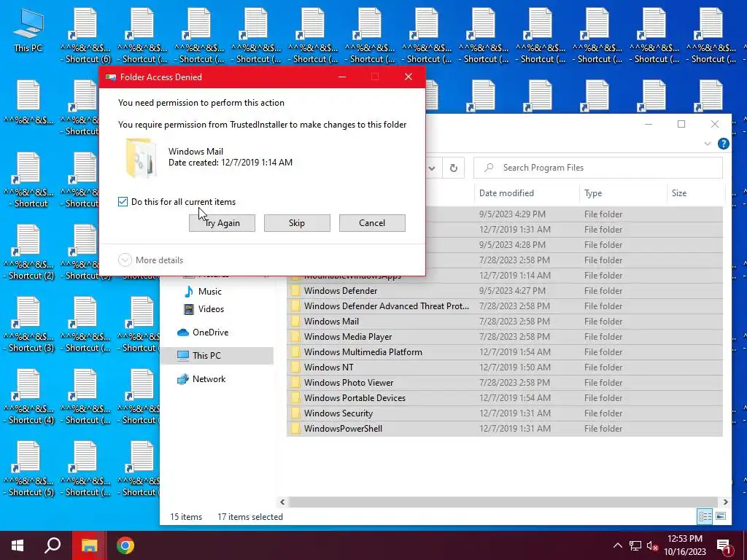Click the Network icon in the sidebar
Image resolution: width=747 pixels, height=560 pixels.
[183, 379]
